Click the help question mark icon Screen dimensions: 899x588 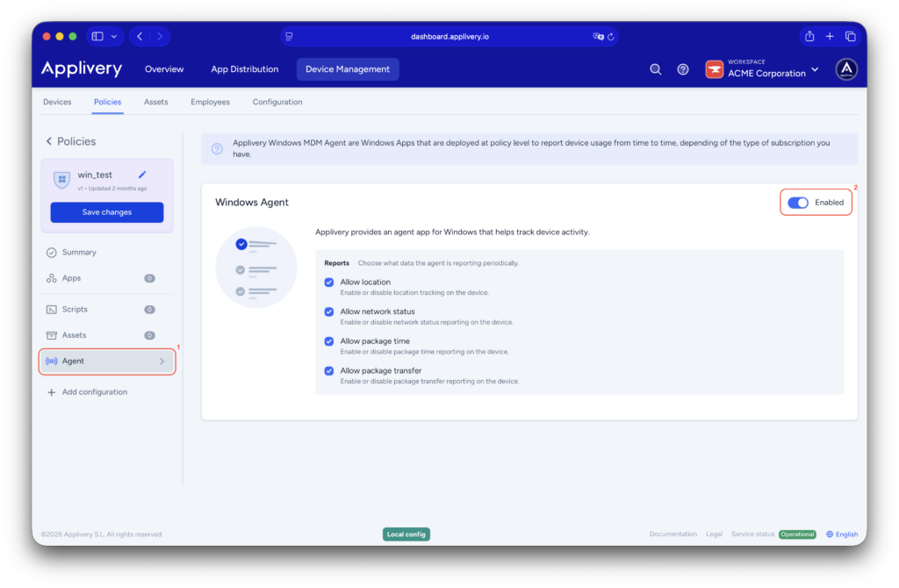[683, 68]
